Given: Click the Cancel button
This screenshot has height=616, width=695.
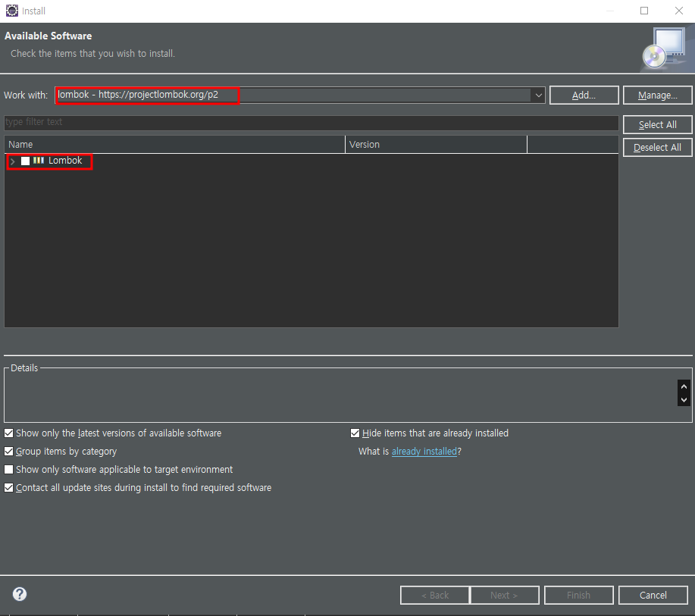Looking at the screenshot, I should tap(653, 596).
